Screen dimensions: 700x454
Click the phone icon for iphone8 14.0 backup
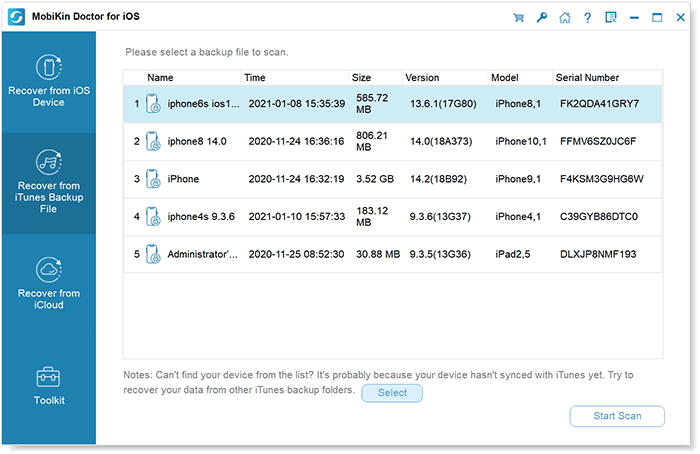[x=153, y=141]
